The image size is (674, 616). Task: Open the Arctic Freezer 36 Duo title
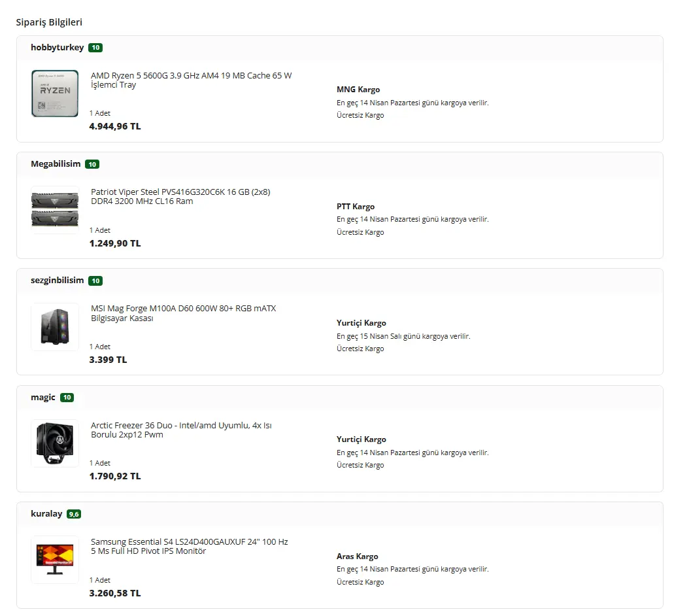pos(181,430)
